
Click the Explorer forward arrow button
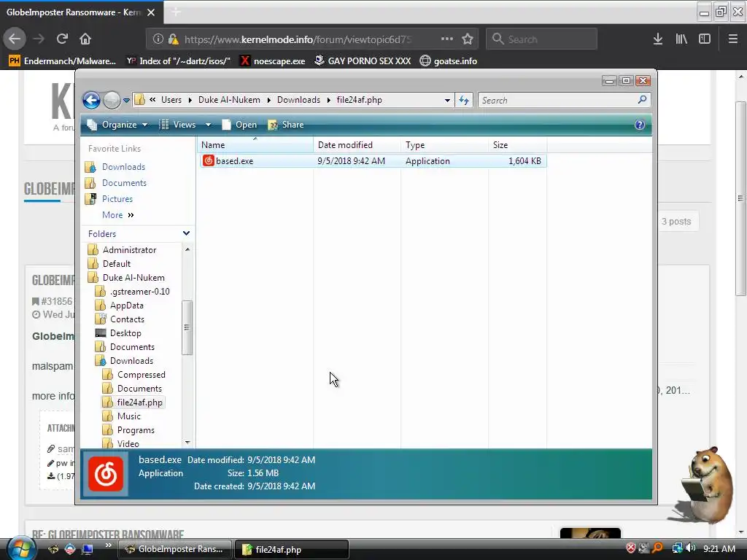click(x=112, y=100)
